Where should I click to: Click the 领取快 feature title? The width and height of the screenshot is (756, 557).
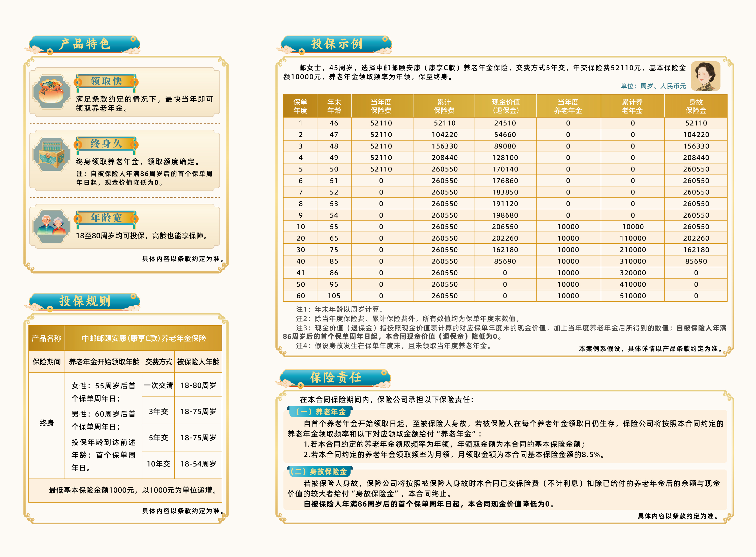click(106, 81)
